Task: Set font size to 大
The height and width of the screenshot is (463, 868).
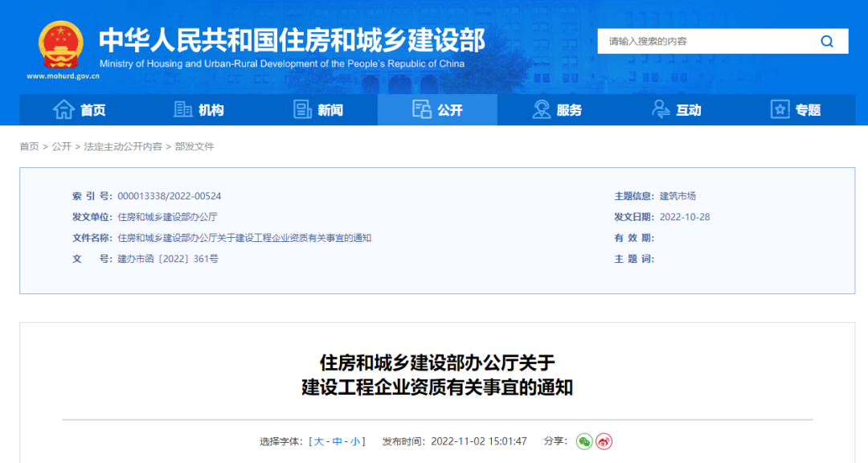Action: point(319,441)
